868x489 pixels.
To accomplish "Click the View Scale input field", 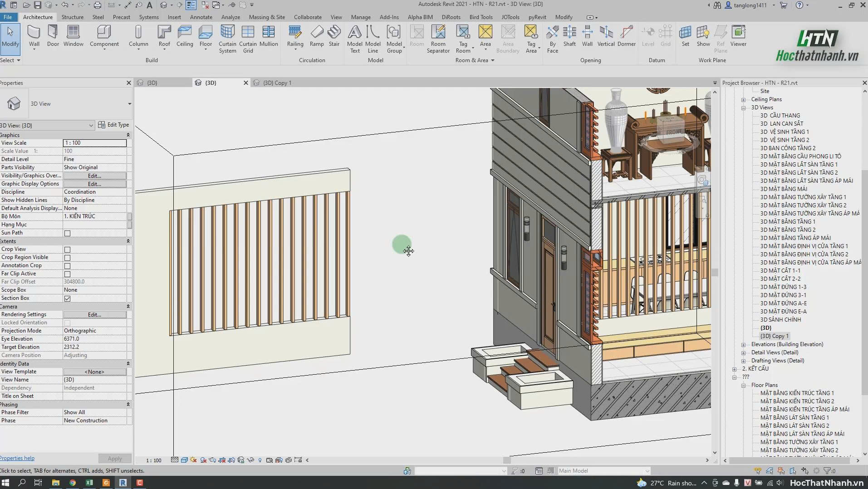I will pyautogui.click(x=94, y=143).
